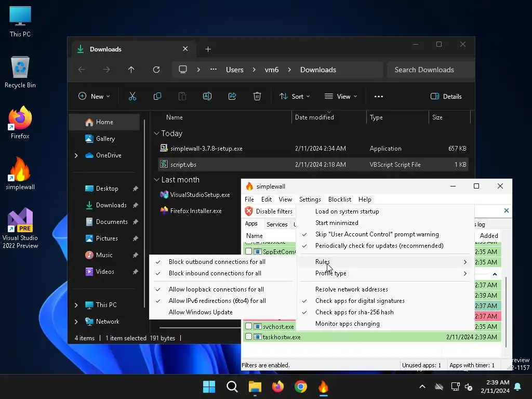Click Windows Start button on taskbar
Image resolution: width=532 pixels, height=399 pixels.
(209, 387)
